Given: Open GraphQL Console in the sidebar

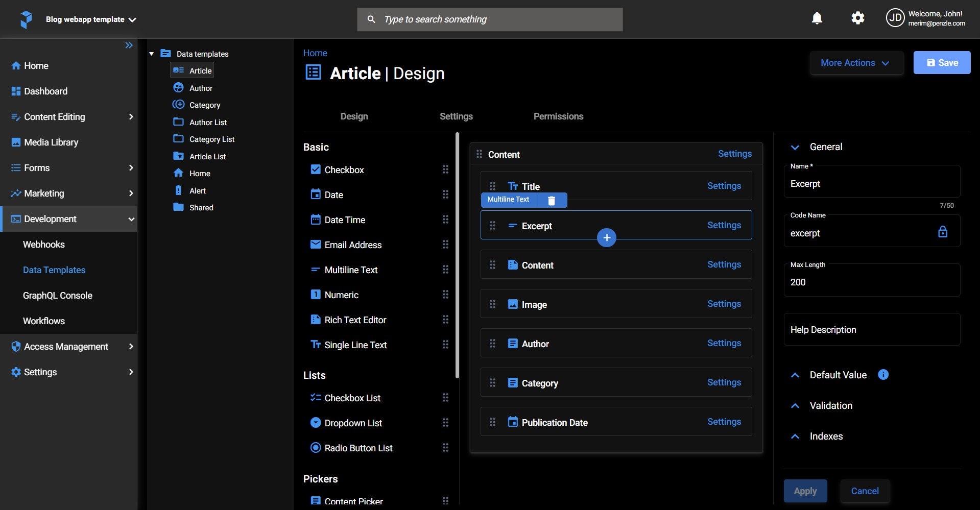Looking at the screenshot, I should tap(58, 296).
